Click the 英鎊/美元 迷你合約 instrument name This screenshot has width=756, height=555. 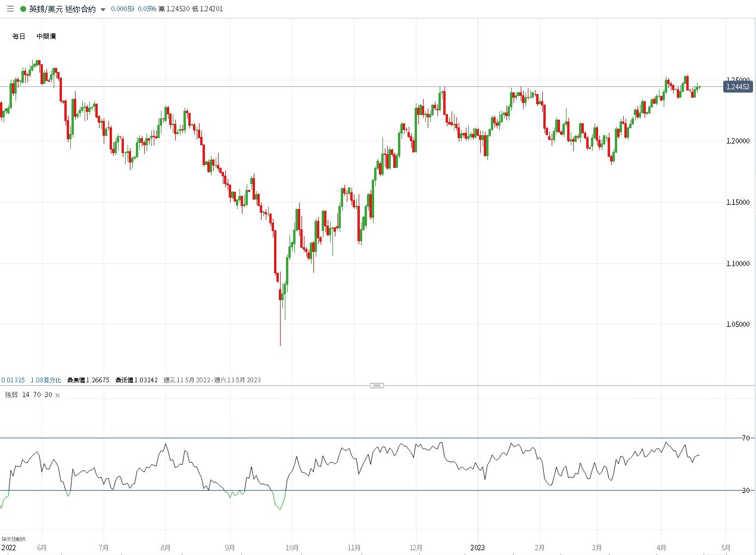pyautogui.click(x=62, y=9)
